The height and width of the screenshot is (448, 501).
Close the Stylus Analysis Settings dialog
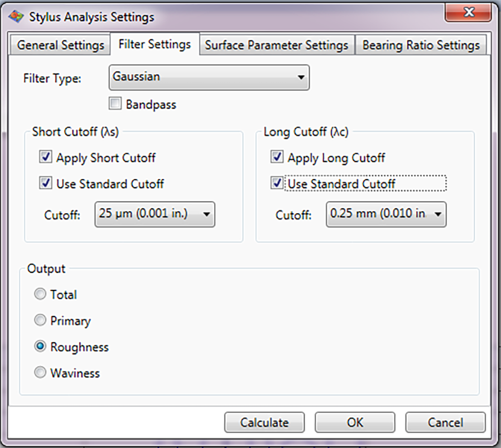pos(468,12)
